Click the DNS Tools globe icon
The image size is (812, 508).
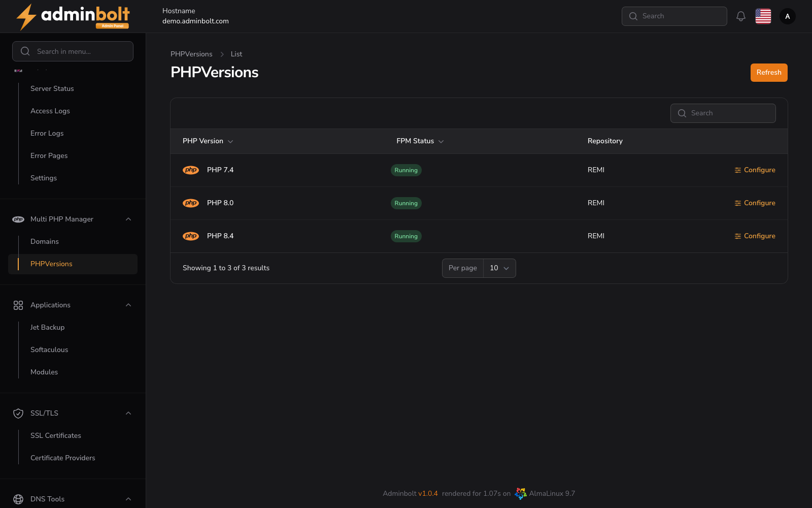[x=18, y=499]
